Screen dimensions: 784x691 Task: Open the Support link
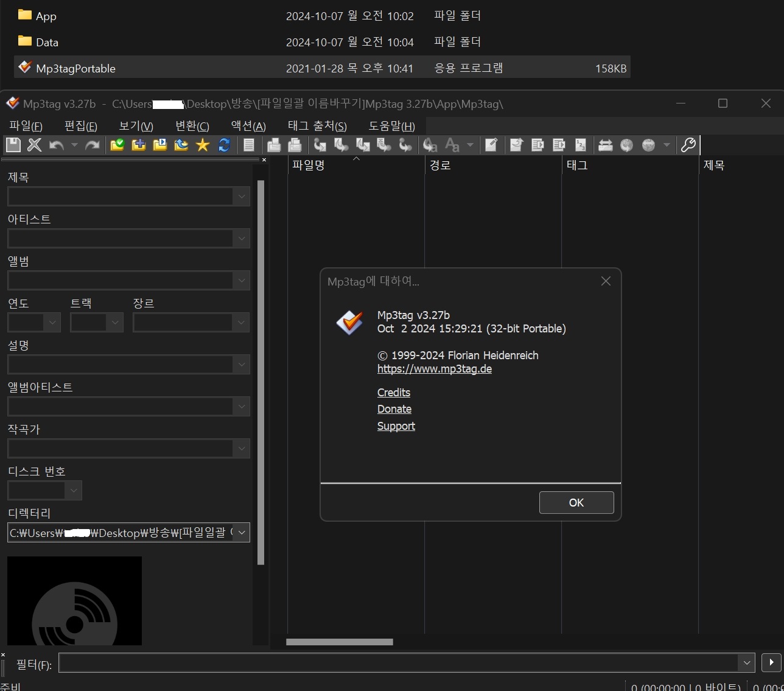[x=396, y=426]
